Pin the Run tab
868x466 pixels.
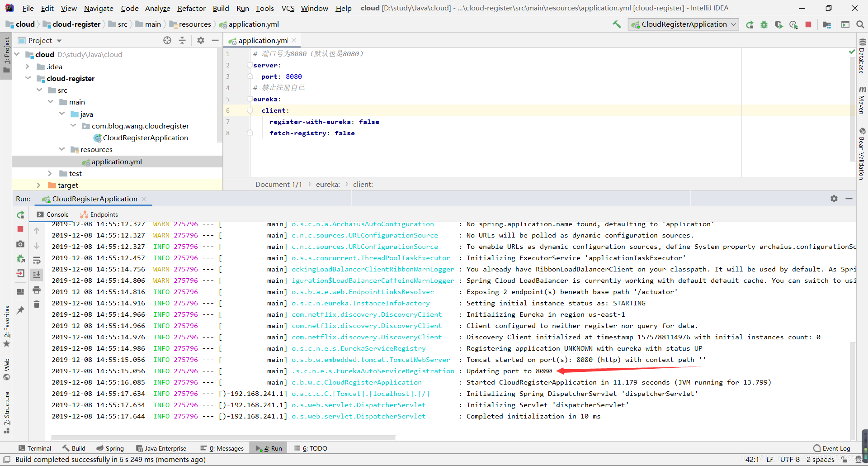(x=20, y=310)
